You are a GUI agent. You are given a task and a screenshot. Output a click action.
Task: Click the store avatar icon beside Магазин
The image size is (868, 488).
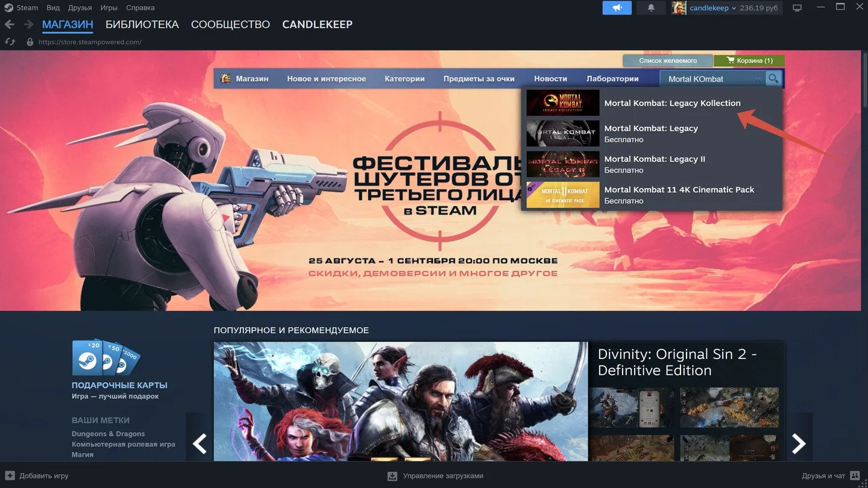pos(225,78)
